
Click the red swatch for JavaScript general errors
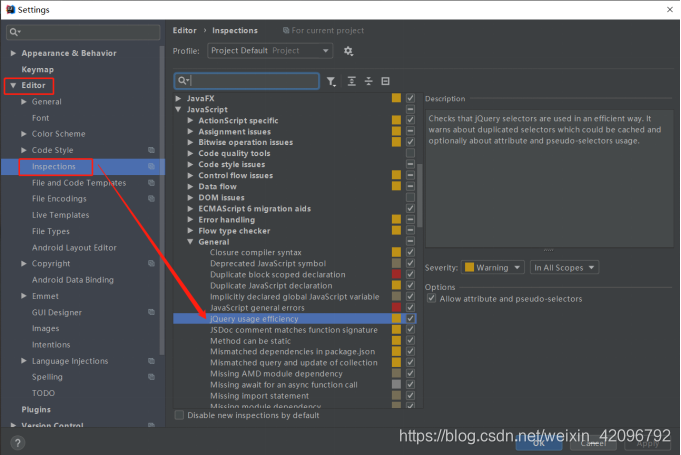click(396, 307)
